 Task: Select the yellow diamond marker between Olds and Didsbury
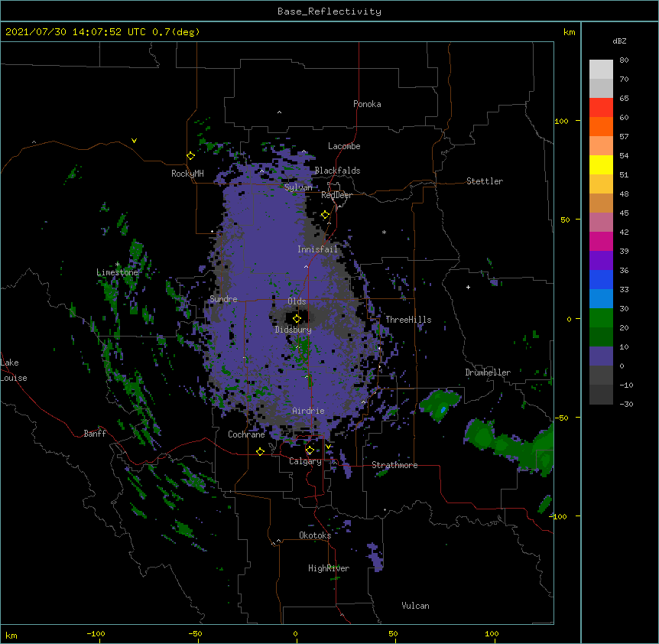(297, 318)
